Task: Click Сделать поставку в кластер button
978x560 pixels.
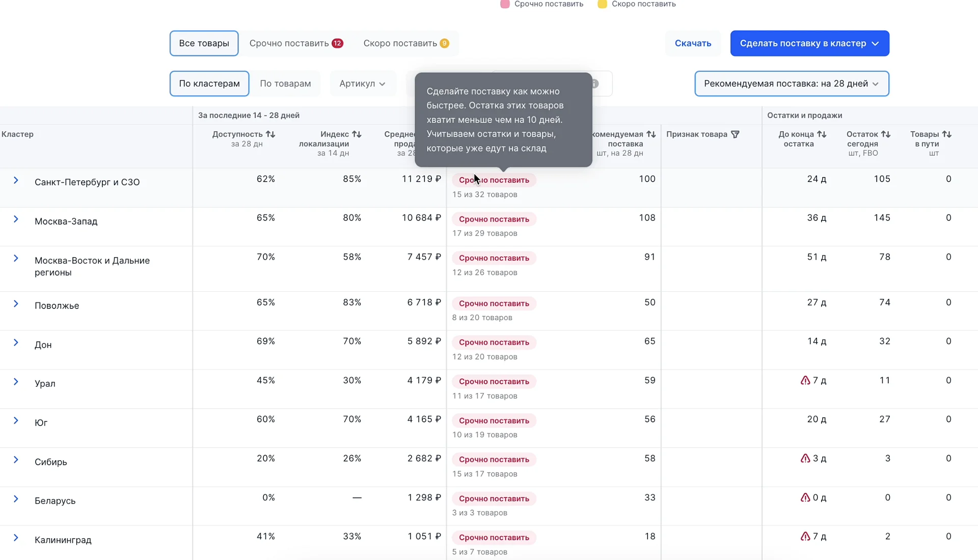Action: click(x=809, y=43)
